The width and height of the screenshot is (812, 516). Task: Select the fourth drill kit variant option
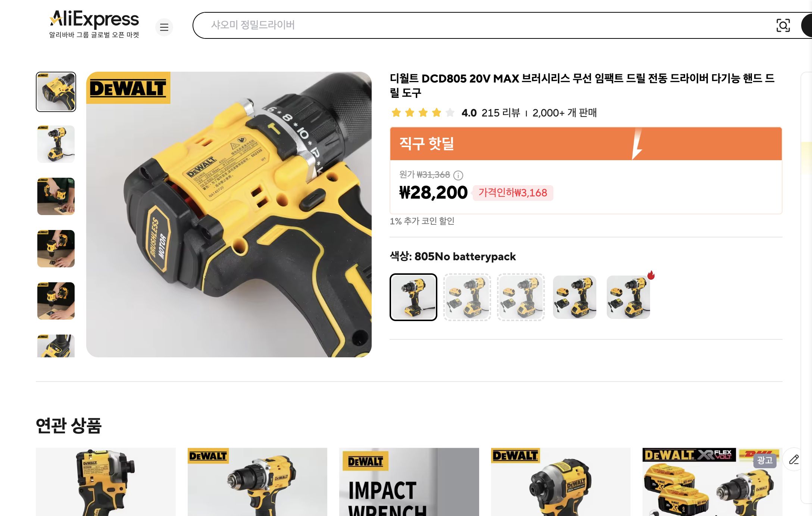(x=575, y=297)
